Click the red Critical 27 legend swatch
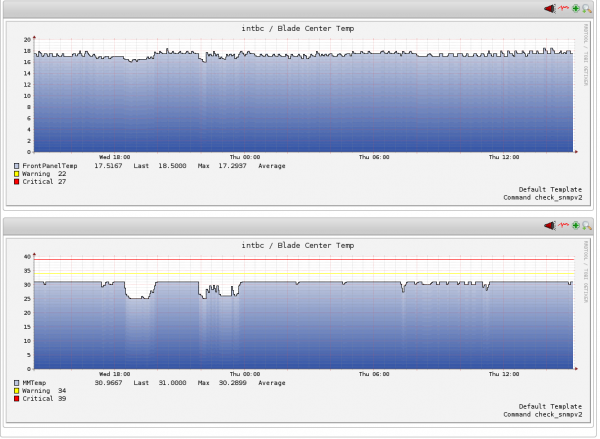The height and width of the screenshot is (439, 600). tap(17, 182)
